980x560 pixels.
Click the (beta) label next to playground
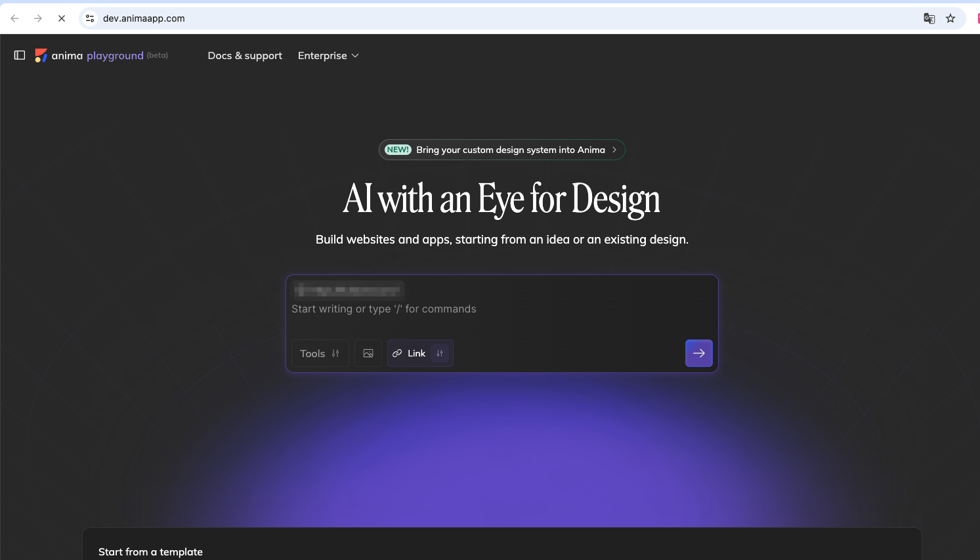pos(158,55)
